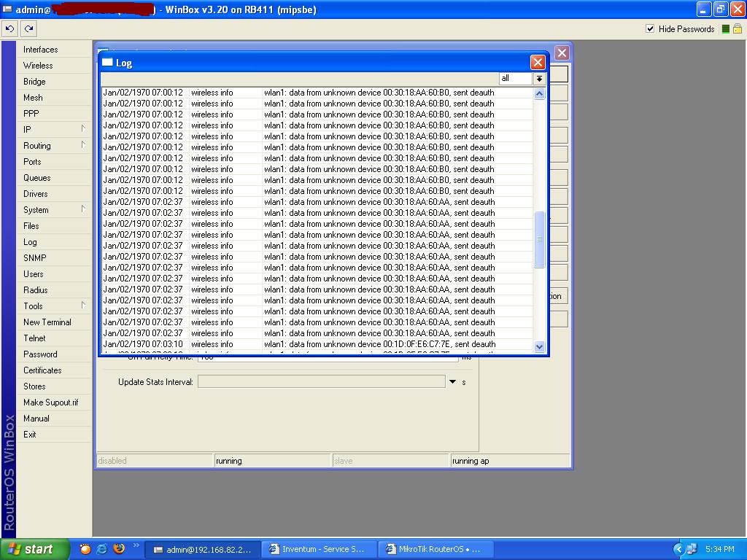This screenshot has height=560, width=747.
Task: Show hidden tray icons arrow
Action: [678, 550]
